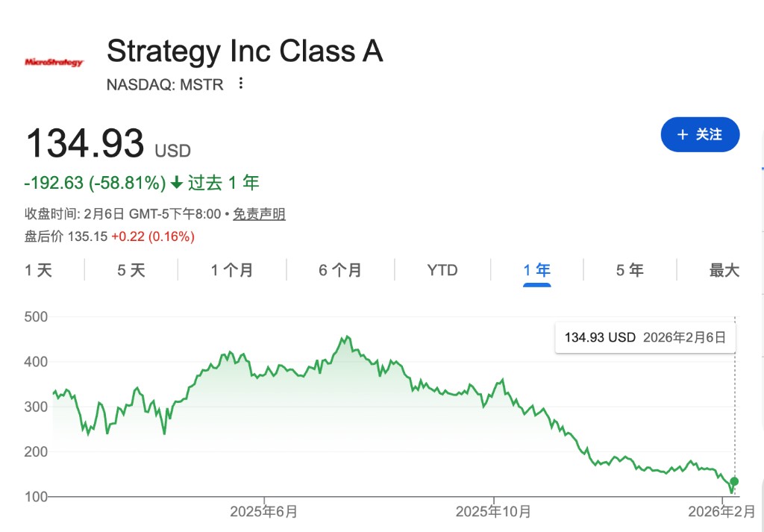Open the three-dot more options menu
The height and width of the screenshot is (532, 764).
240,84
